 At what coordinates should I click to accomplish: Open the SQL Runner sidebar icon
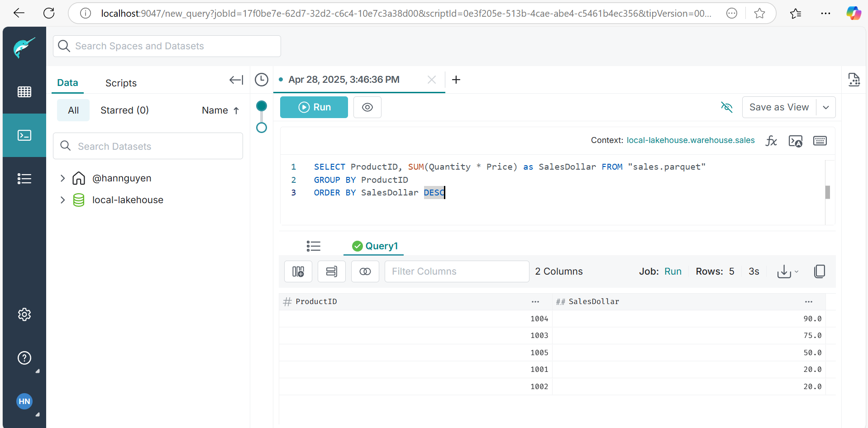point(24,135)
